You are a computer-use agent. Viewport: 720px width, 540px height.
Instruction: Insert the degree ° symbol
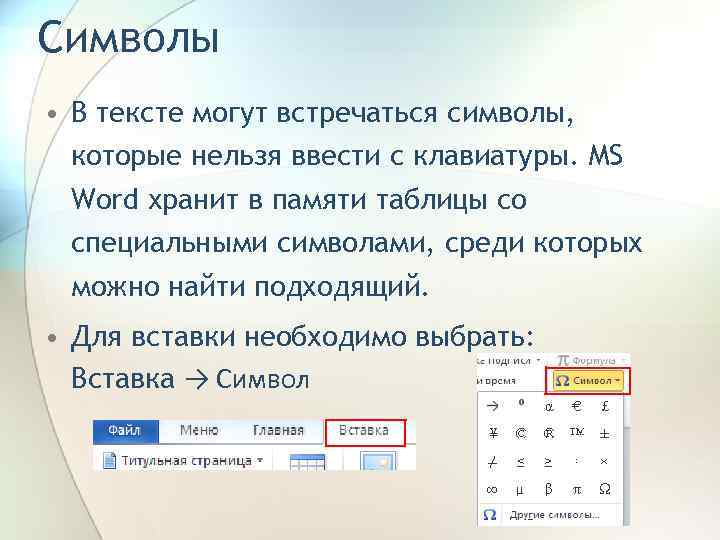tap(521, 403)
